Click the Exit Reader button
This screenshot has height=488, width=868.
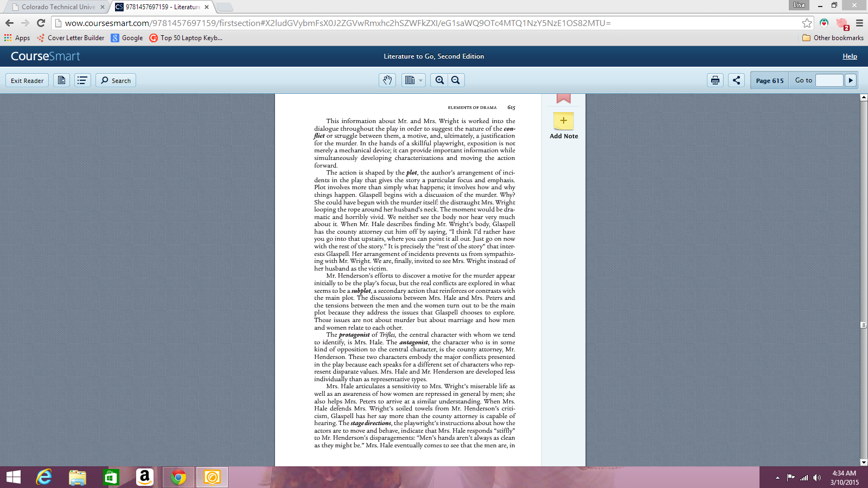(27, 80)
